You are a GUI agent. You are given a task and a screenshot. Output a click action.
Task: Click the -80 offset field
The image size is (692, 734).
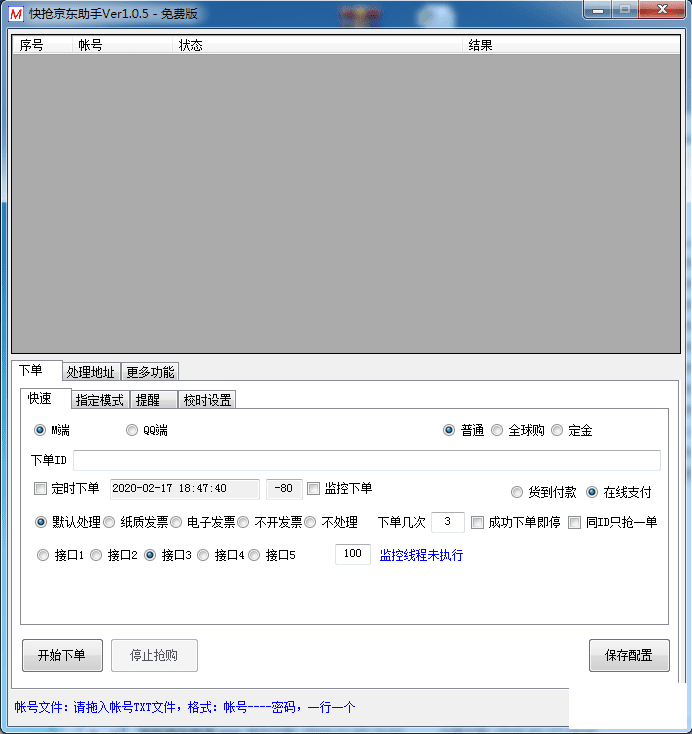point(284,489)
